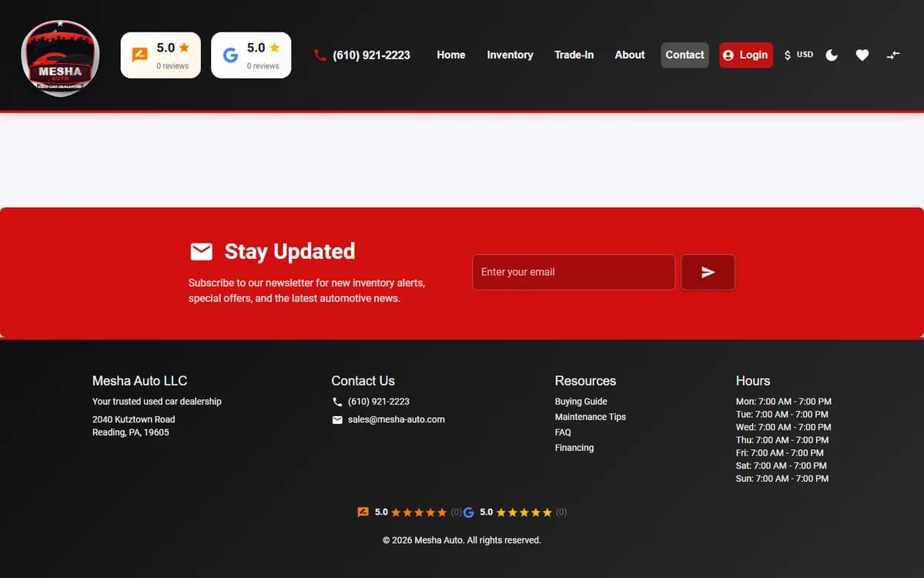Click the footer orange review icon
The width and height of the screenshot is (924, 578).
point(363,512)
